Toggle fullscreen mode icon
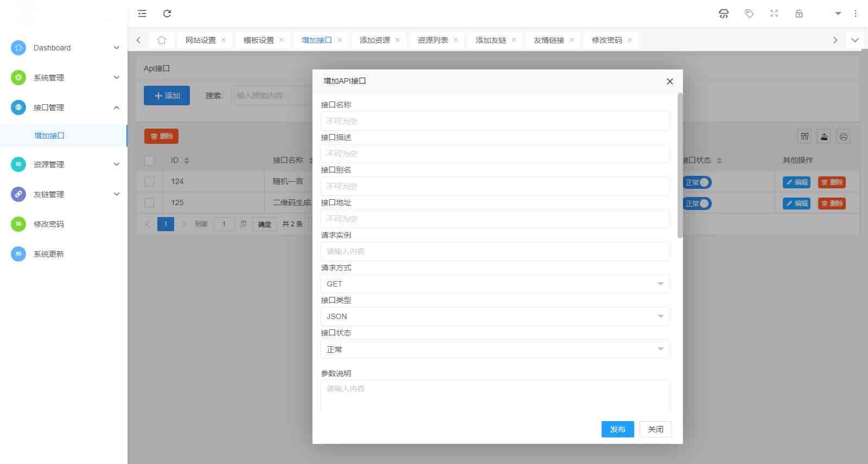 774,14
